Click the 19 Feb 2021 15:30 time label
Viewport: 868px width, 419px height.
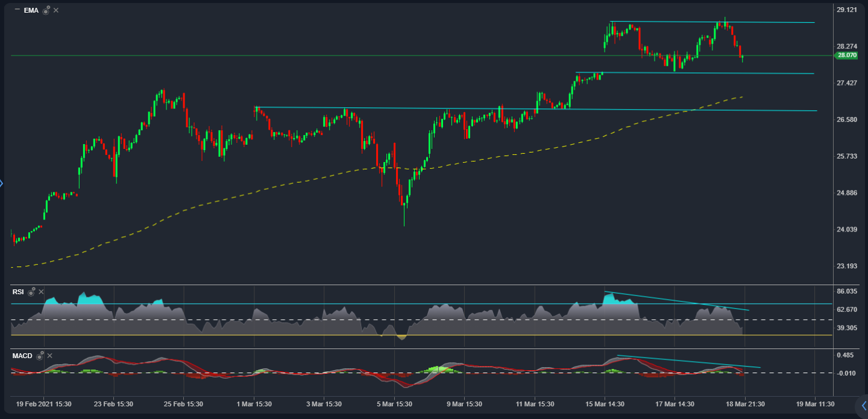[x=44, y=404]
